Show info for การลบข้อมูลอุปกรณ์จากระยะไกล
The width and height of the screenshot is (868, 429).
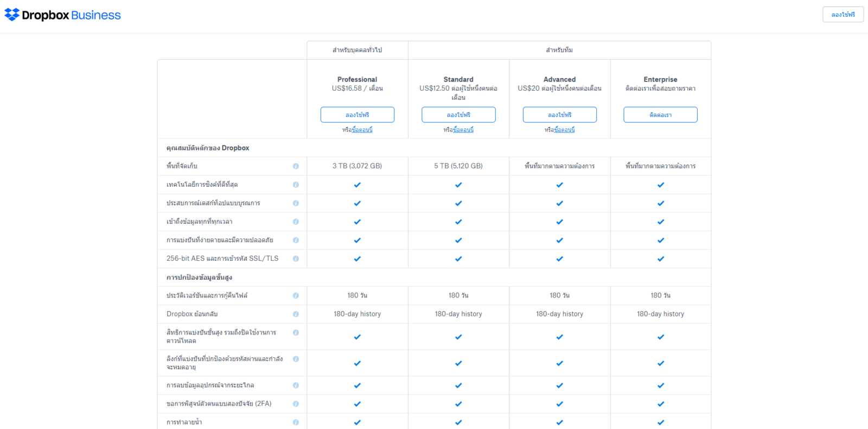coord(296,385)
